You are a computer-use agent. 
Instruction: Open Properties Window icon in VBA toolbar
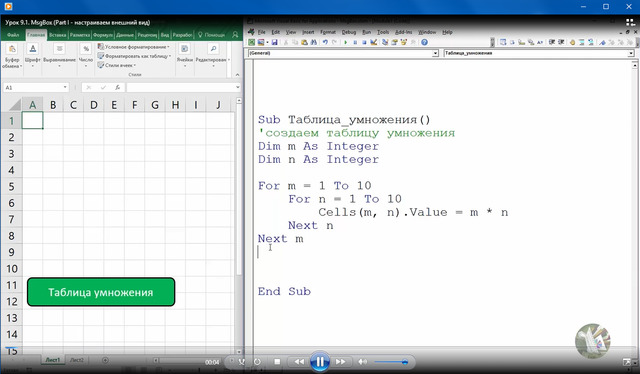pyautogui.click(x=394, y=42)
